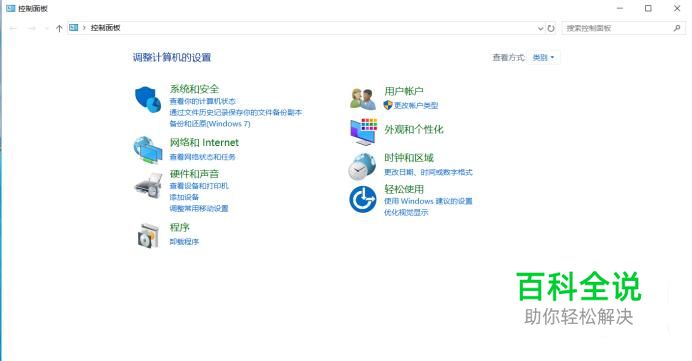Viewport: 692px width, 361px height.
Task: Maximize the 控制面板 window
Action: click(648, 8)
